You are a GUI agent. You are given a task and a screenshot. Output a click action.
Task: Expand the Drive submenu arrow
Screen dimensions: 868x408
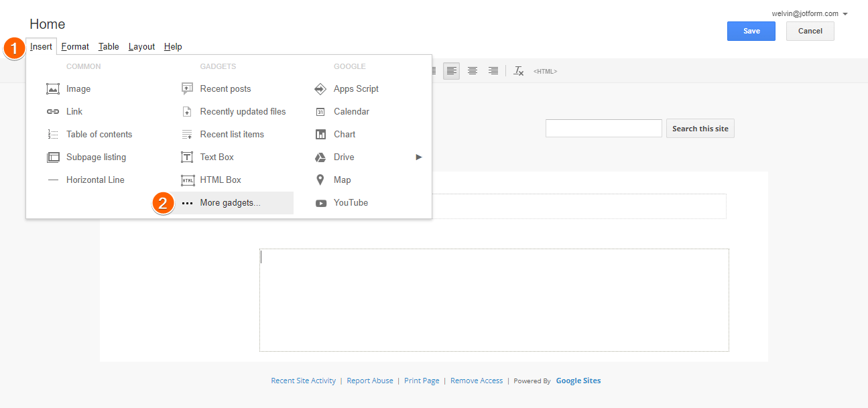point(419,157)
